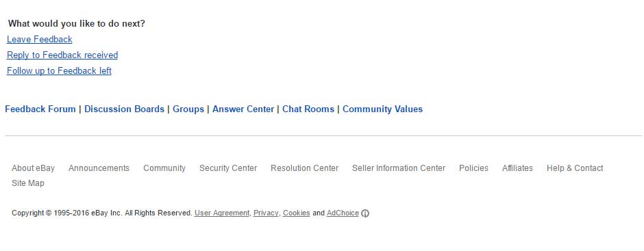This screenshot has width=644, height=251.
Task: View the Site Map
Action: (28, 183)
